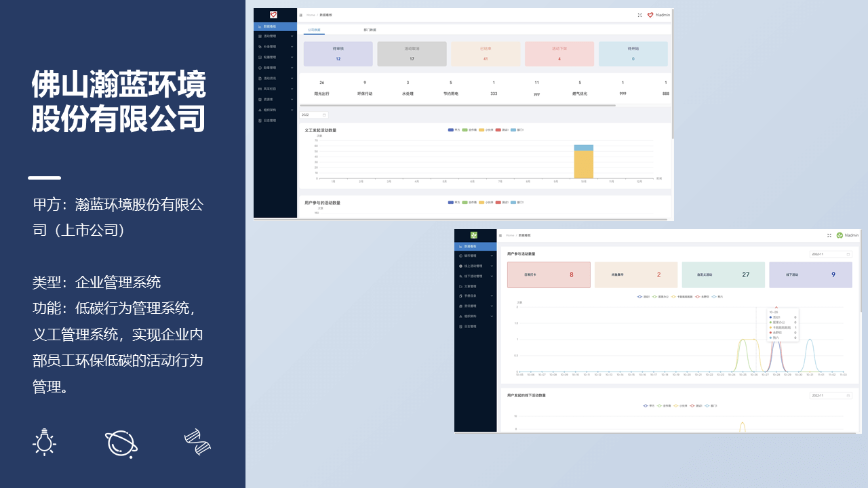The image size is (868, 488).
Task: Open the hladmin user menu in upper dashboard
Action: coord(663,15)
